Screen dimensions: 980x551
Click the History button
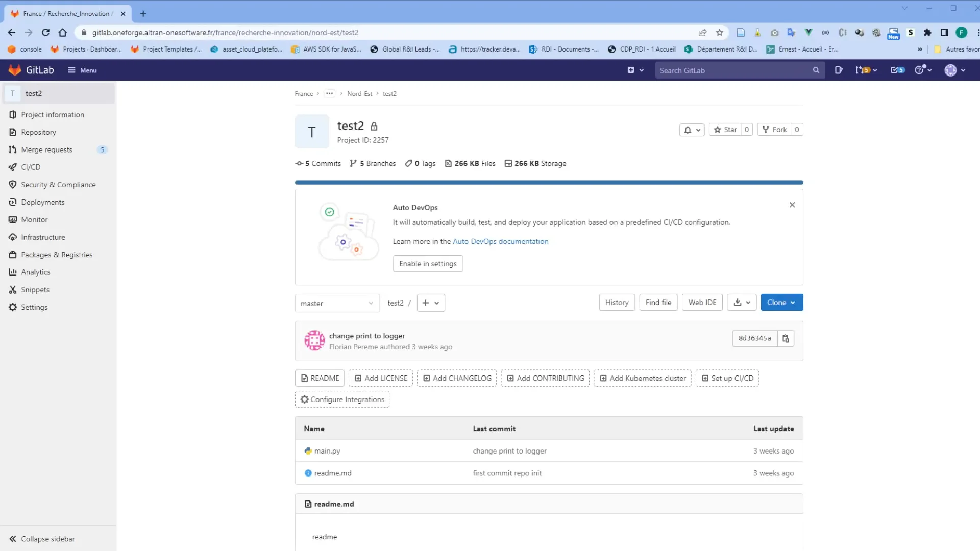[617, 303]
